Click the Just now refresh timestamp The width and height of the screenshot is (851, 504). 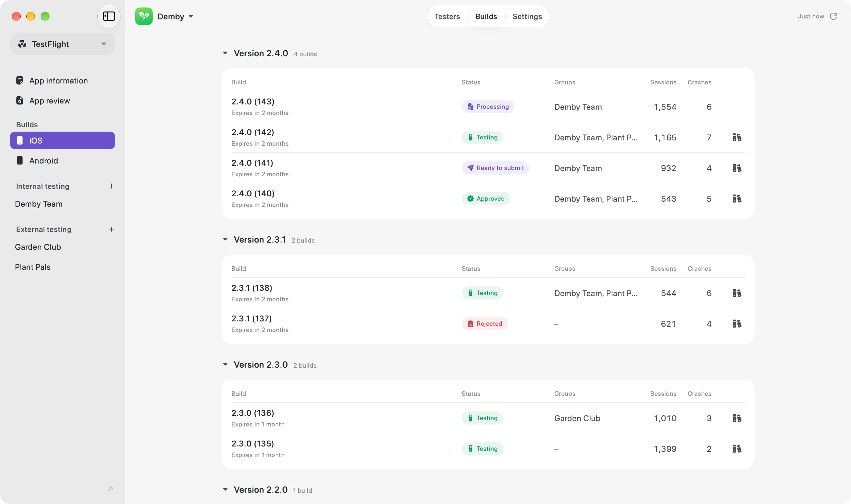point(811,16)
